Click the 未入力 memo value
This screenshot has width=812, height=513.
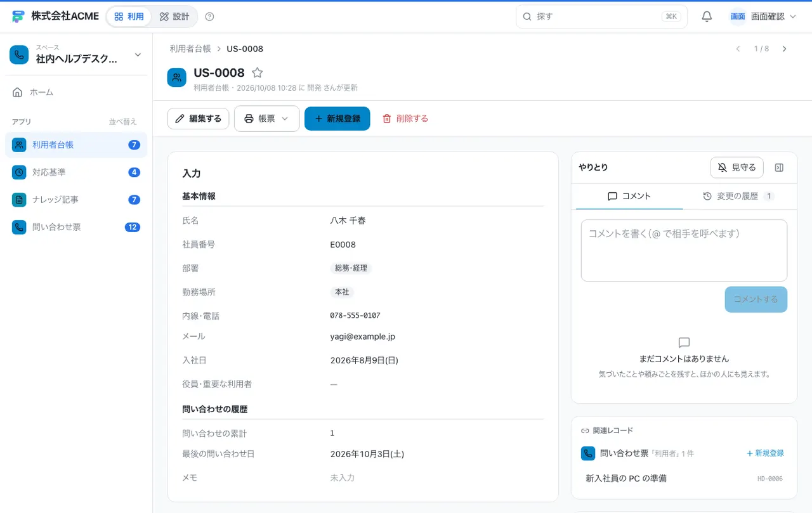(x=343, y=478)
